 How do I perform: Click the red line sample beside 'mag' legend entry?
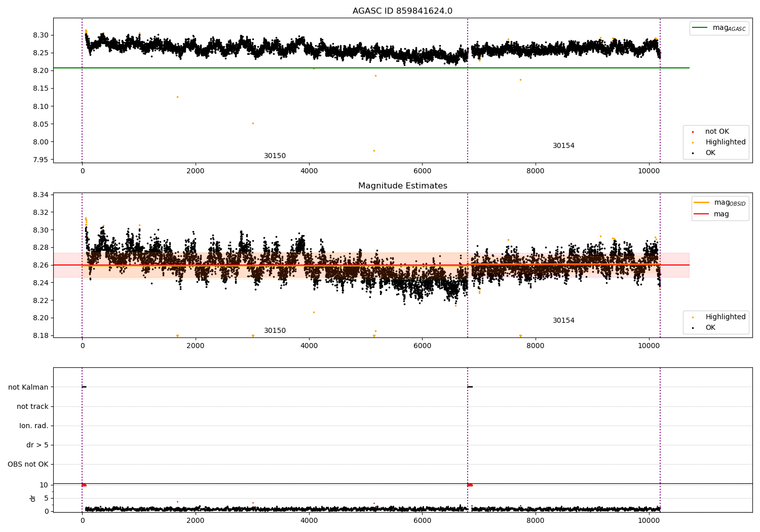pos(702,214)
